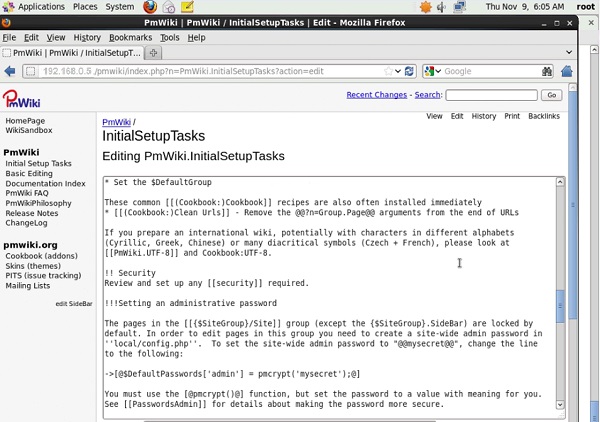Open the volume speaker icon
Image resolution: width=600 pixels, height=422 pixels.
coord(441,7)
